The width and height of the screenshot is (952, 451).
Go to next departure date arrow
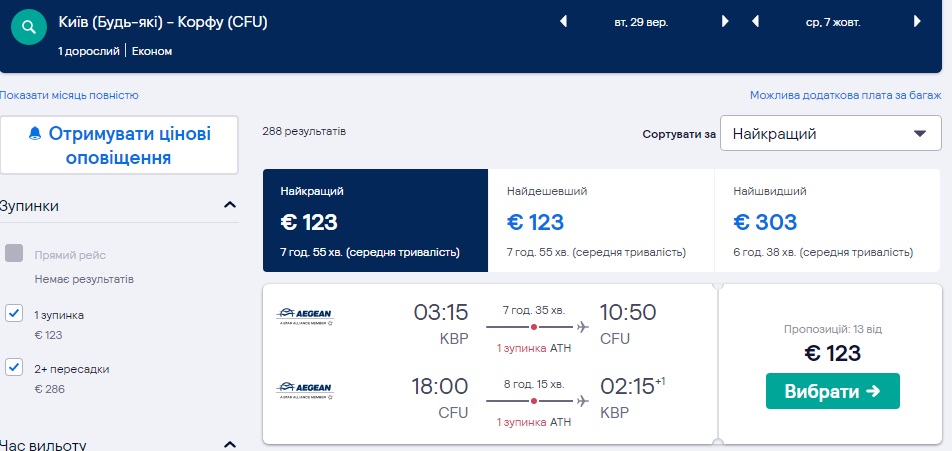pyautogui.click(x=725, y=21)
